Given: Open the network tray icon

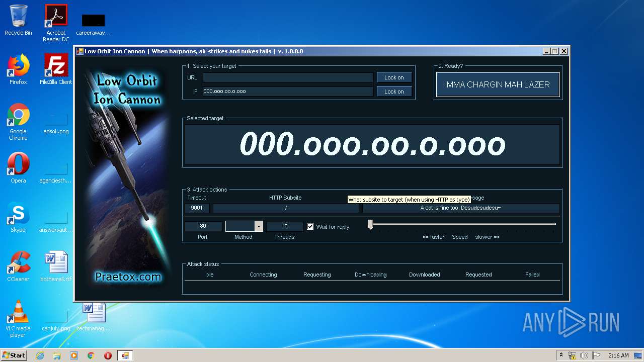Looking at the screenshot, I should click(572, 355).
